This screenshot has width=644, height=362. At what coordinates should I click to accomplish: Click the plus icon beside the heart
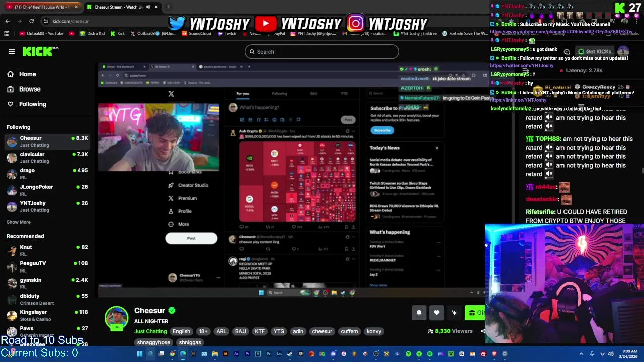[x=454, y=313]
